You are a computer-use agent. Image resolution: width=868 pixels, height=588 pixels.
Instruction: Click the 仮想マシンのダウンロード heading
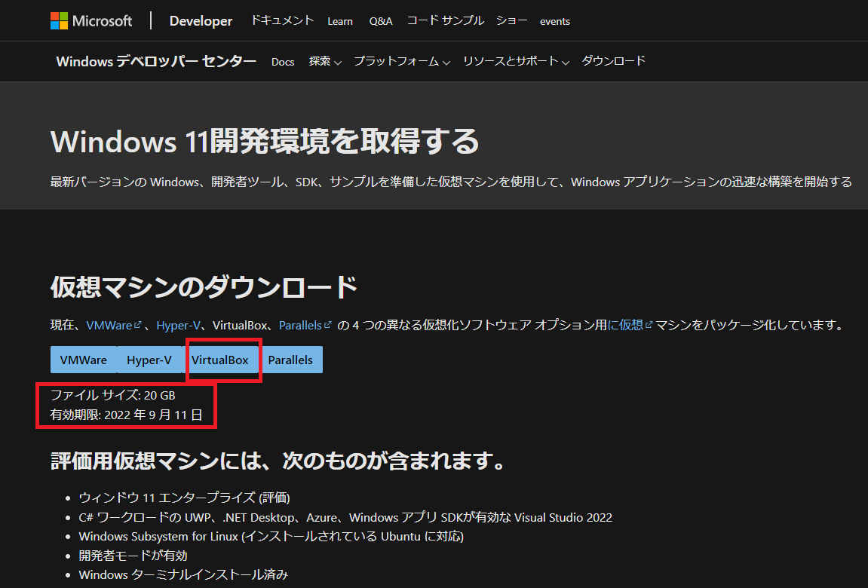pos(204,286)
